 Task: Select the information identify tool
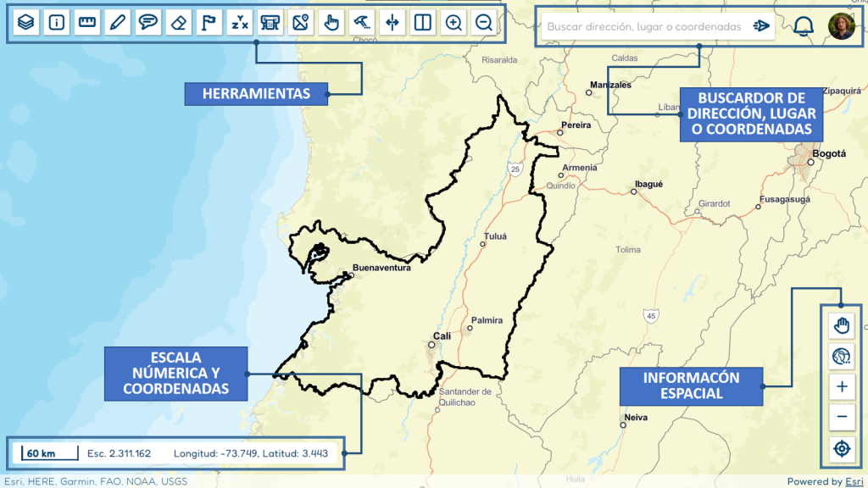tap(57, 23)
